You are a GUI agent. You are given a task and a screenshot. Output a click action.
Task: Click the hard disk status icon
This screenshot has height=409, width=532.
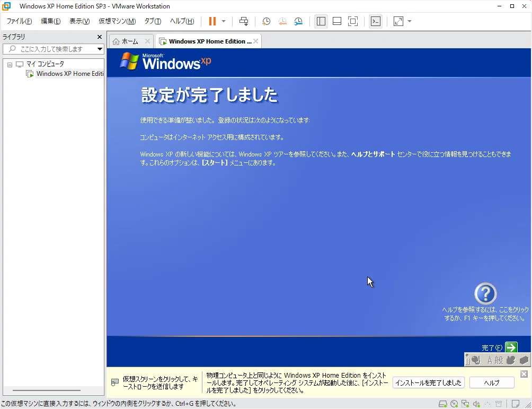(443, 404)
